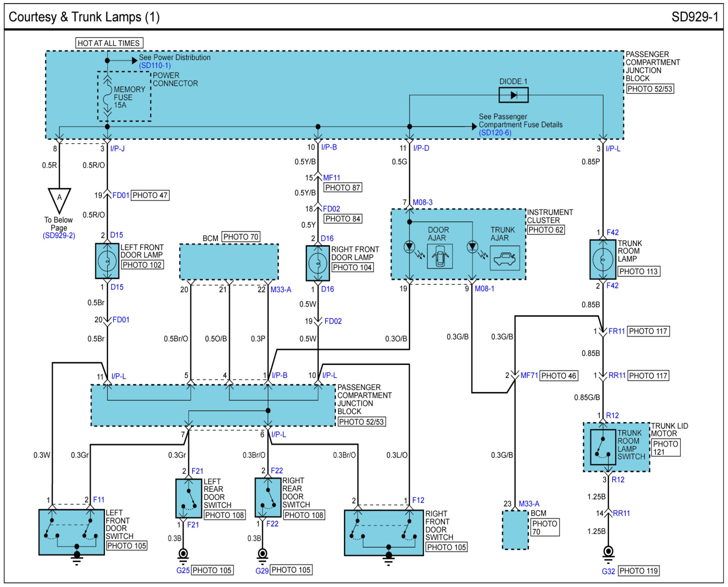
Task: Click the Right Front Door Lamp symbol
Action: tap(318, 263)
